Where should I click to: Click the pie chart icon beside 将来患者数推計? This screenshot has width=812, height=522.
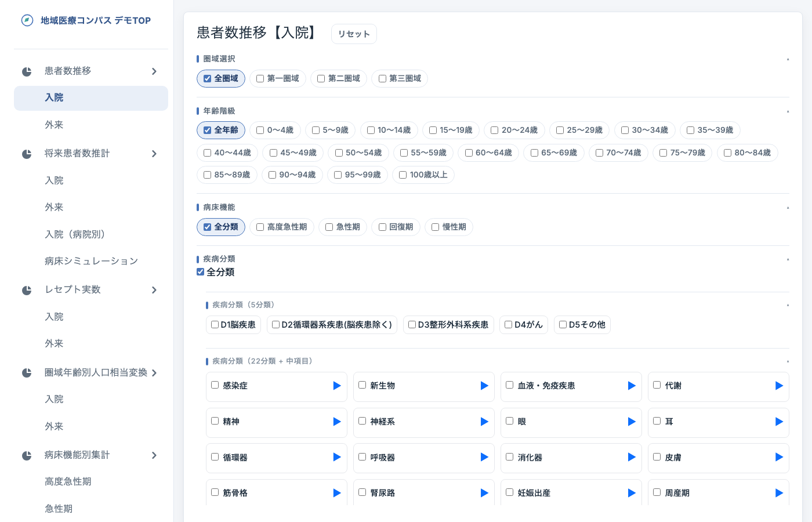coord(27,154)
